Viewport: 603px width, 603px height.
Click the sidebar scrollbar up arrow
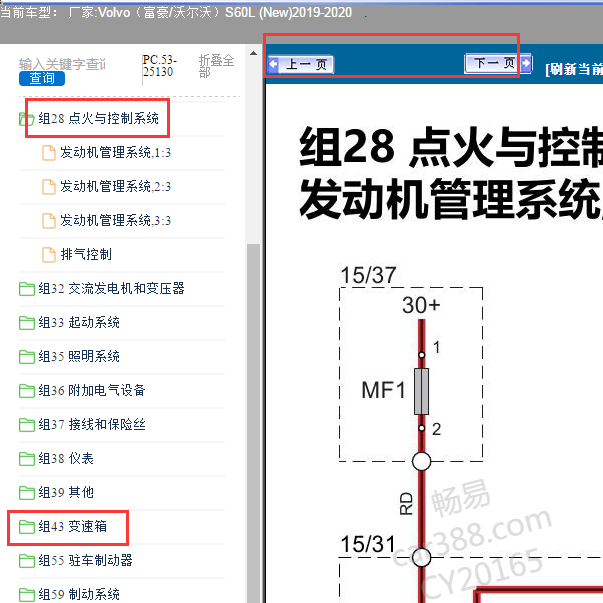[253, 53]
